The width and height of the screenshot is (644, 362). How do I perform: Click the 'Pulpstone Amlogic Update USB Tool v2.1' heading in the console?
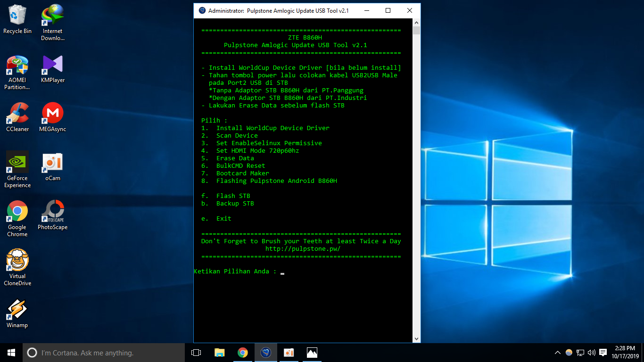click(296, 45)
